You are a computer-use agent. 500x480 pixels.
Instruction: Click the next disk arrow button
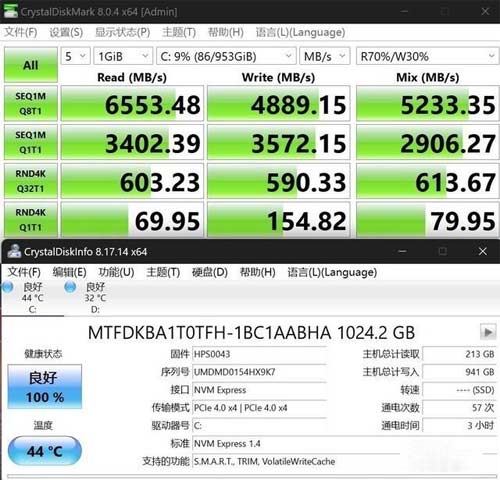[488, 332]
